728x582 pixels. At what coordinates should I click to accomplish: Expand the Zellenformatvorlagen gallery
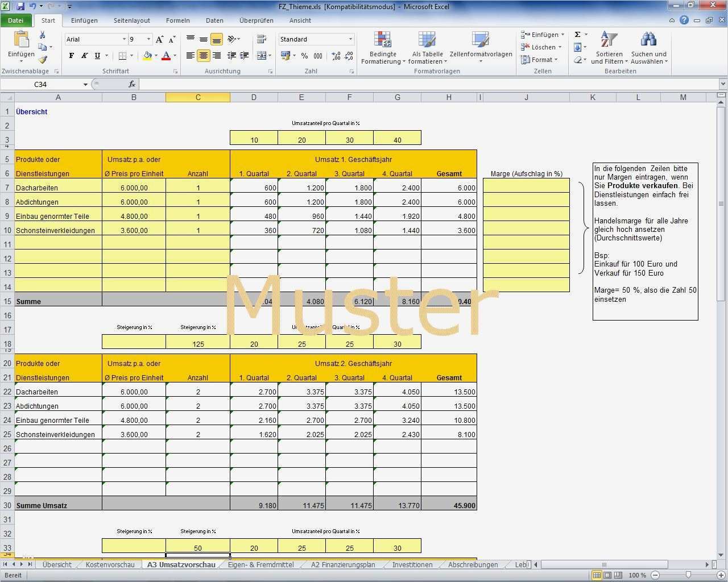point(481,48)
